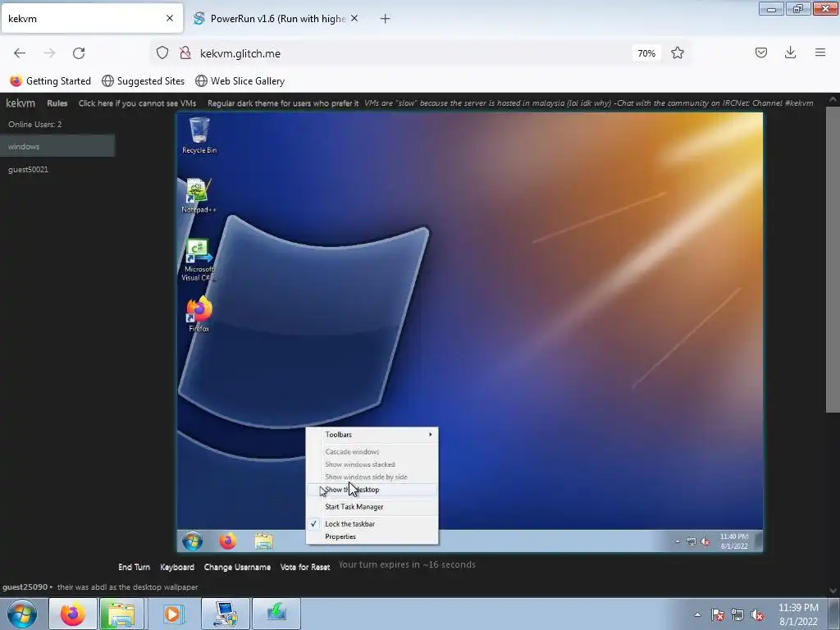
Task: Open the Pocket save icon
Action: point(760,52)
